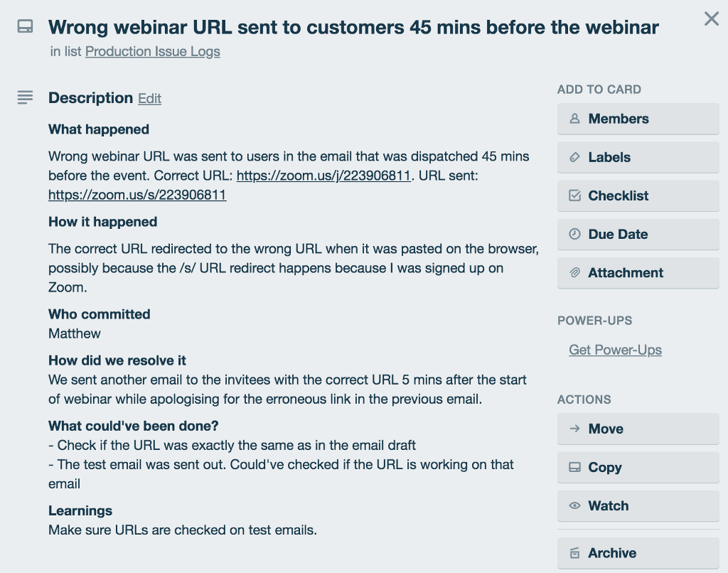
Task: Click the description lines icon
Action: pos(25,97)
